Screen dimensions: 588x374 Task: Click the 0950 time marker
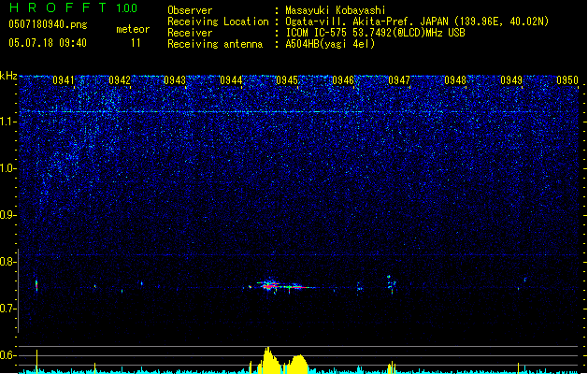click(x=567, y=80)
